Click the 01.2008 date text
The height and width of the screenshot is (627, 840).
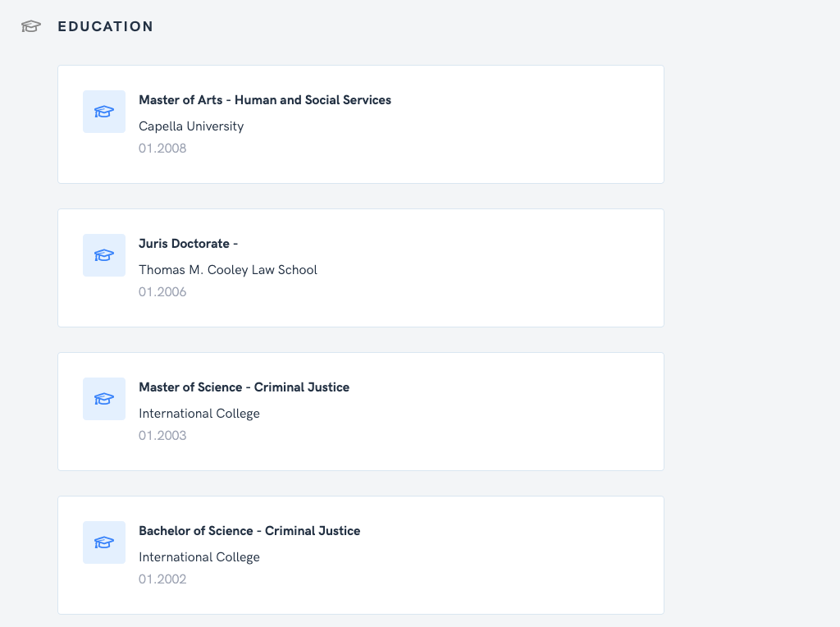(x=162, y=149)
